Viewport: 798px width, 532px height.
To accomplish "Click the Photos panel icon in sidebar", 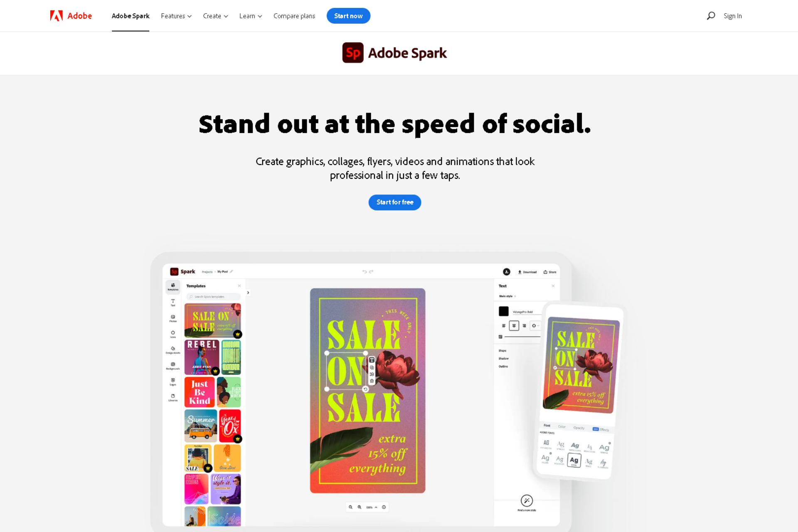I will coord(173,318).
